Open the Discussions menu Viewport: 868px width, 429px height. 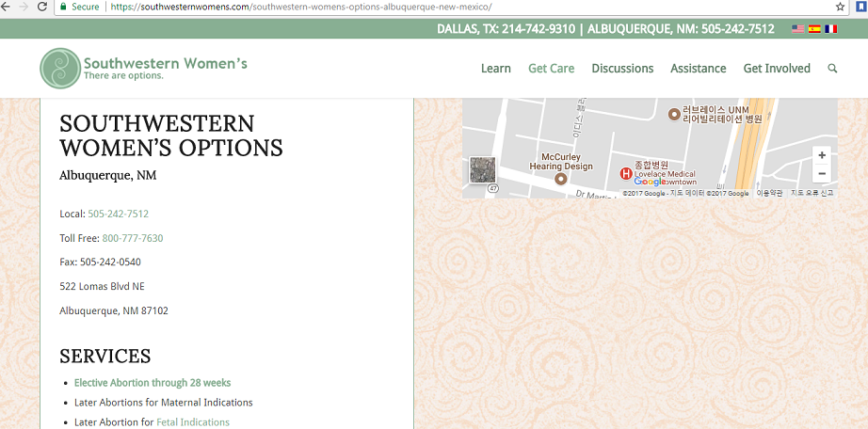tap(622, 69)
